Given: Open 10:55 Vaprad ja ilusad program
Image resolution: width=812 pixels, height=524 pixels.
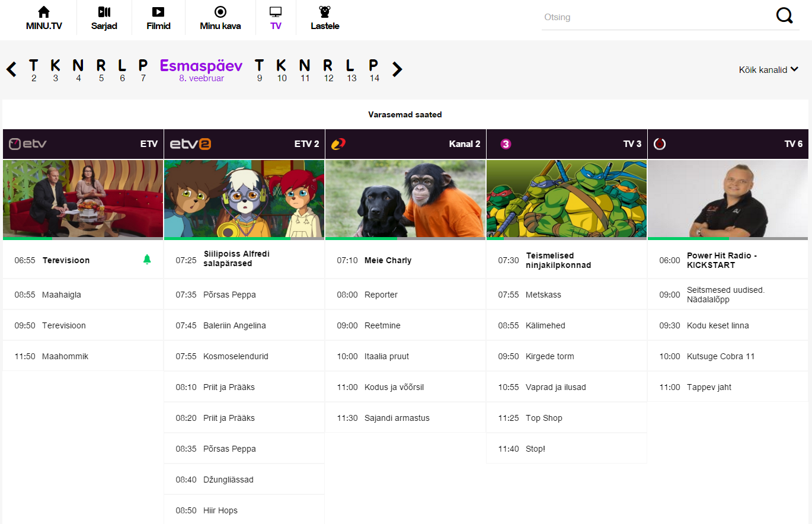Looking at the screenshot, I should pos(567,387).
